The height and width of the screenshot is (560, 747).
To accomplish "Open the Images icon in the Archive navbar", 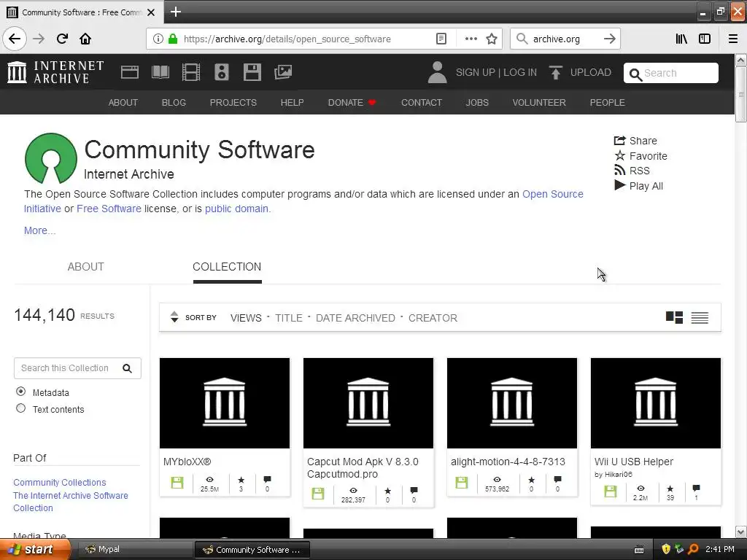I will (x=283, y=72).
